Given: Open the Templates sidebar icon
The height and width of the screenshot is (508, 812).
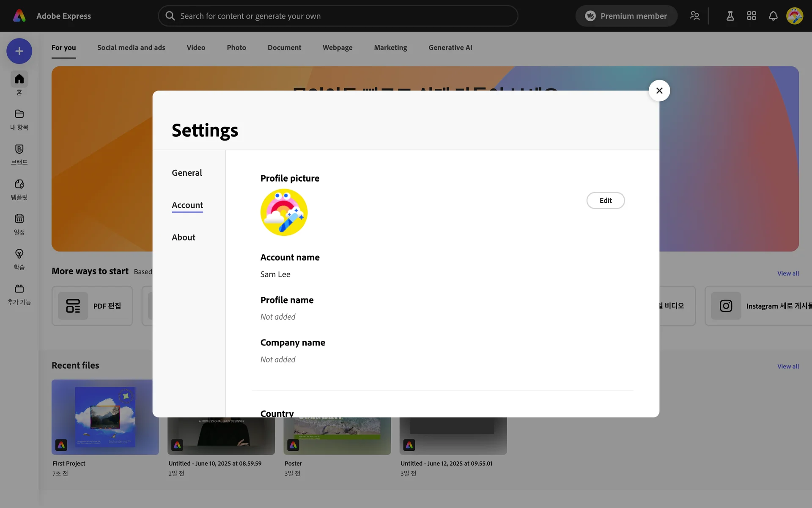Looking at the screenshot, I should pos(19,184).
